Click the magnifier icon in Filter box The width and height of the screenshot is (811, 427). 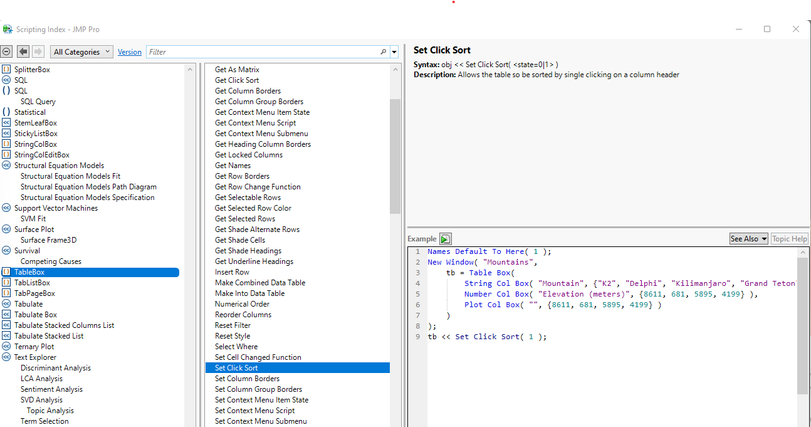tap(383, 51)
